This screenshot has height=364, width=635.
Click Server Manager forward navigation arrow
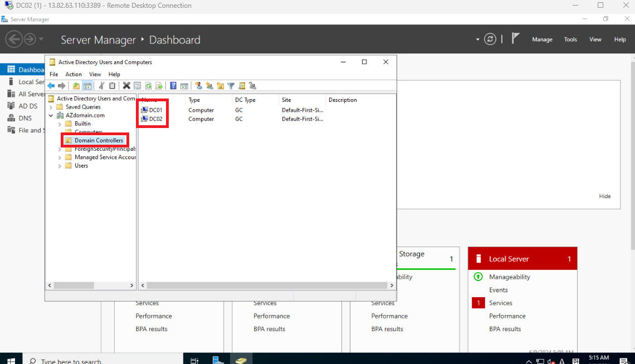30,39
